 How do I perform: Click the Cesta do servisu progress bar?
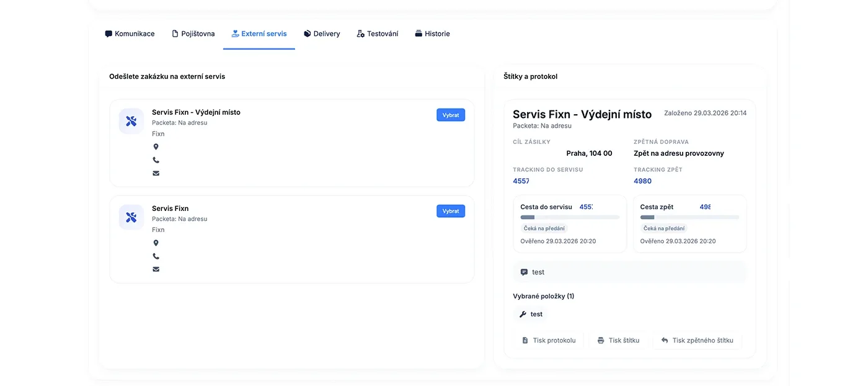point(570,217)
